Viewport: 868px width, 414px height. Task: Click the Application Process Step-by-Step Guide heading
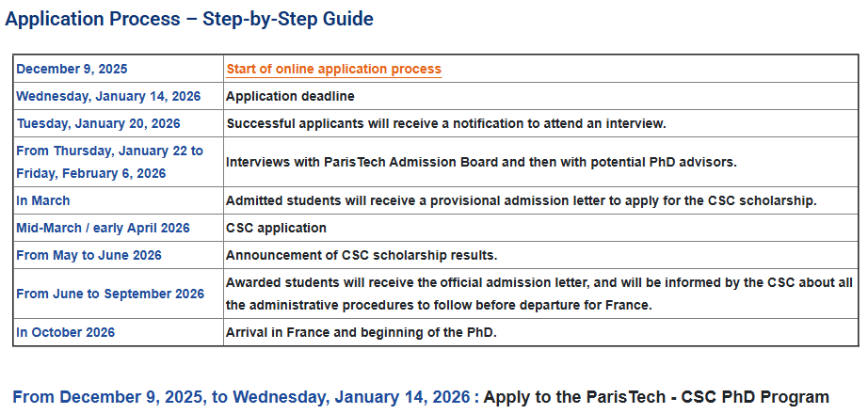tap(189, 19)
